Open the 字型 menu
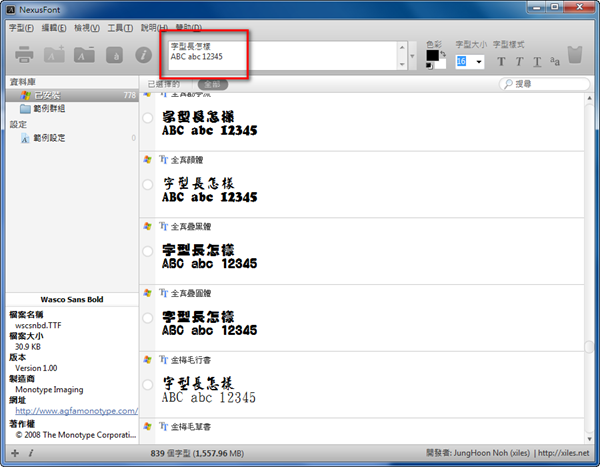Viewport: 600px width, 467px height. tap(21, 28)
